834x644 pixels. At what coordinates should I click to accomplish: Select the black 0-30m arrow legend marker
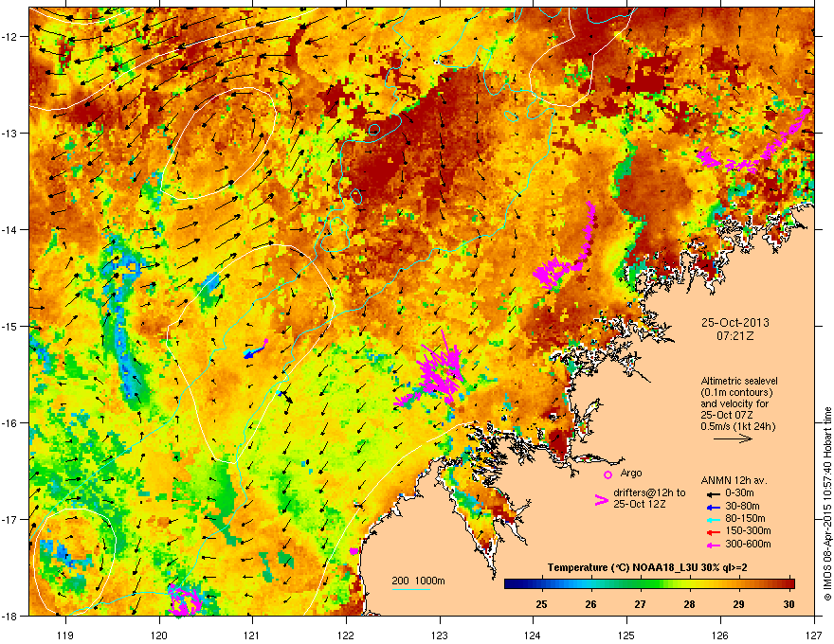click(x=714, y=493)
